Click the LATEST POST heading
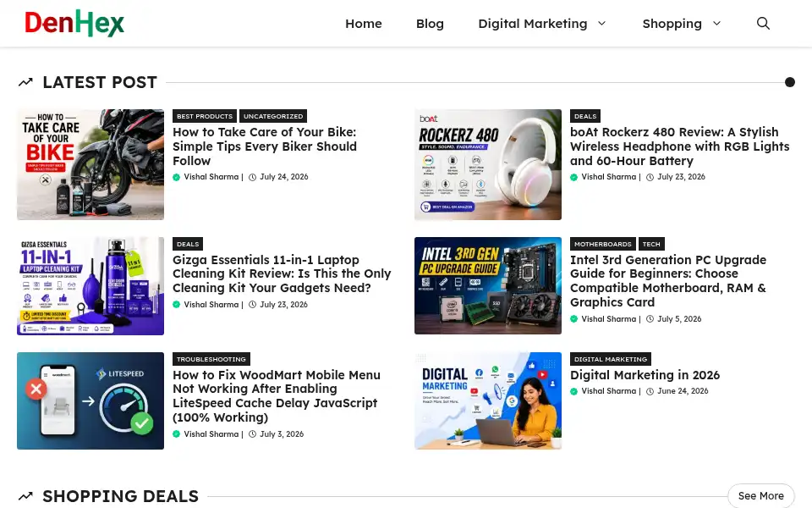The width and height of the screenshot is (812, 508). click(100, 82)
